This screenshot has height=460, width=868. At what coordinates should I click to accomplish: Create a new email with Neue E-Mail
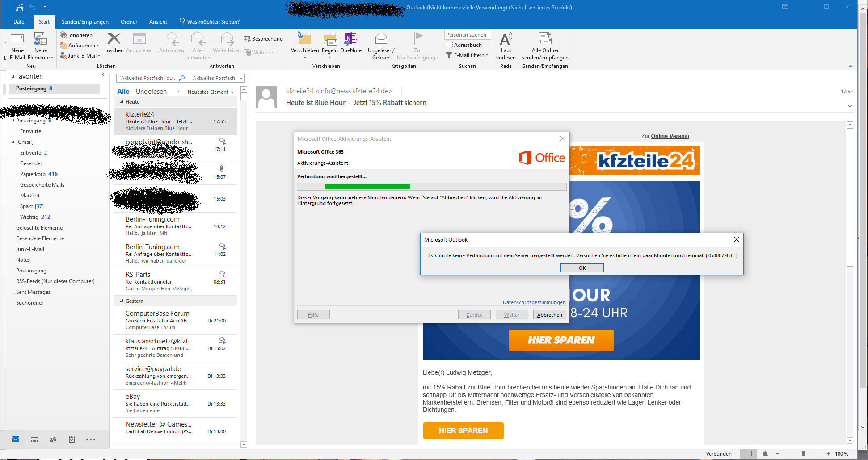17,46
